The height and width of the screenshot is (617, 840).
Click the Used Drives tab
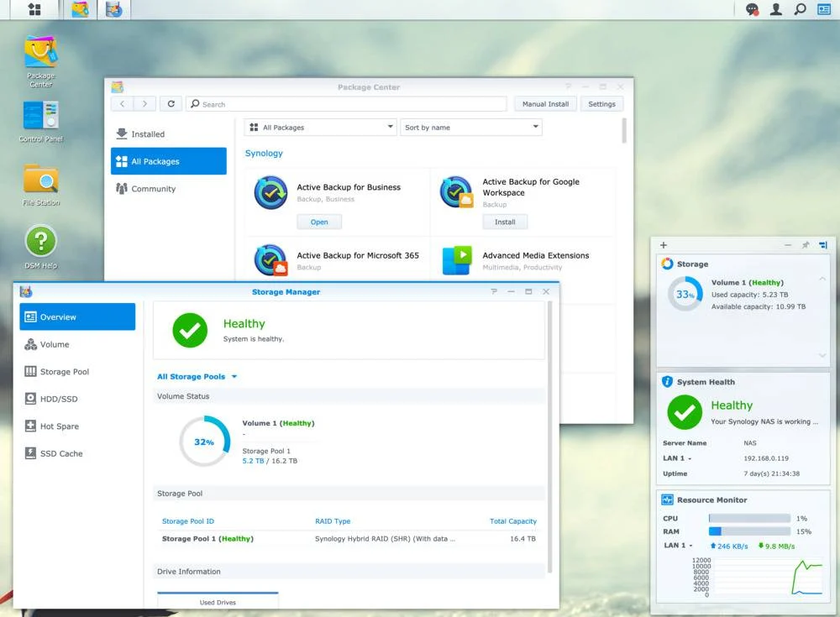click(218, 601)
